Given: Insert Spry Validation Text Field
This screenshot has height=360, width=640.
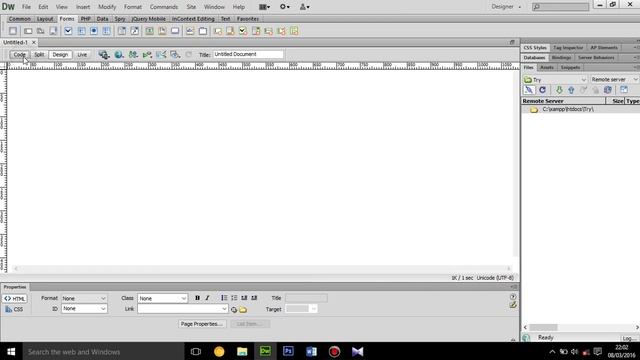Looking at the screenshot, I should [x=218, y=31].
